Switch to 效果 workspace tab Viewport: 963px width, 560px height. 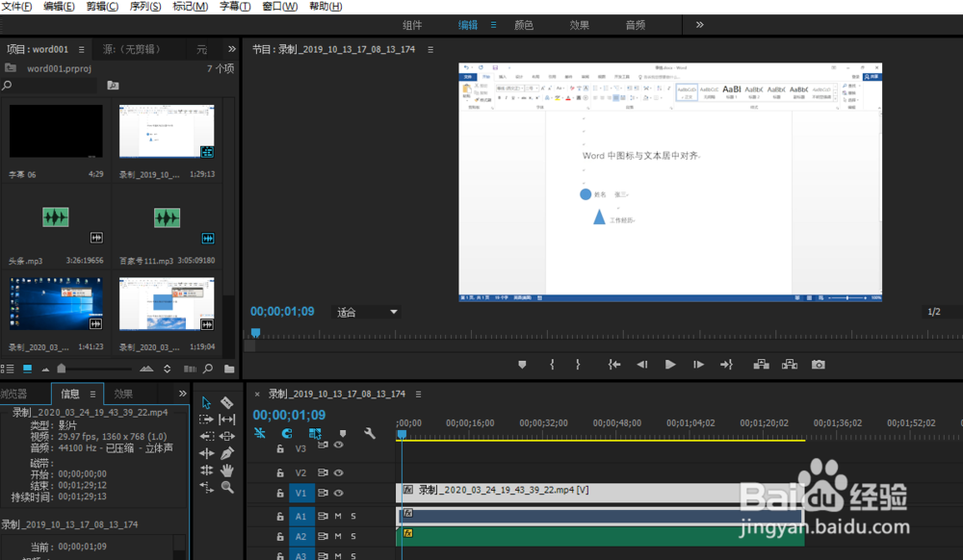click(580, 25)
